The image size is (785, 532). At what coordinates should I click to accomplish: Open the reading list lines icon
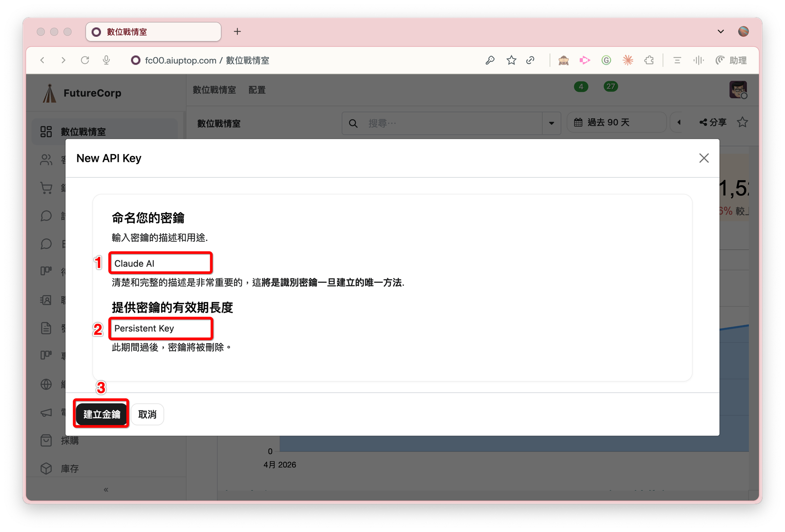pyautogui.click(x=677, y=60)
